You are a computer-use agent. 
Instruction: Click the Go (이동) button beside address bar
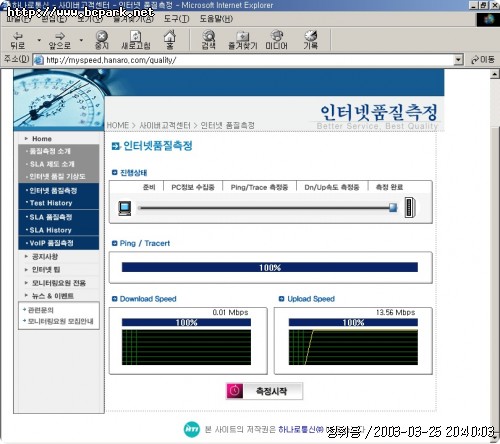point(482,60)
